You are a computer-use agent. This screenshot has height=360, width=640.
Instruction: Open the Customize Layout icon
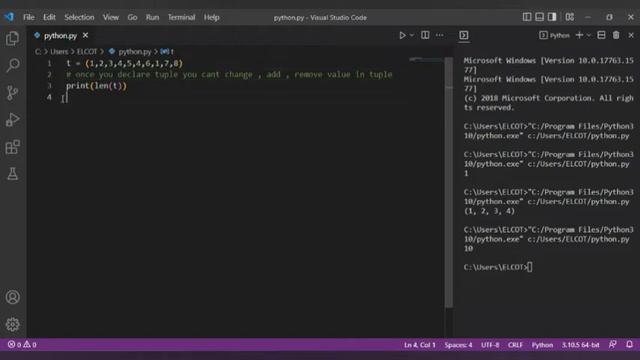[570, 17]
